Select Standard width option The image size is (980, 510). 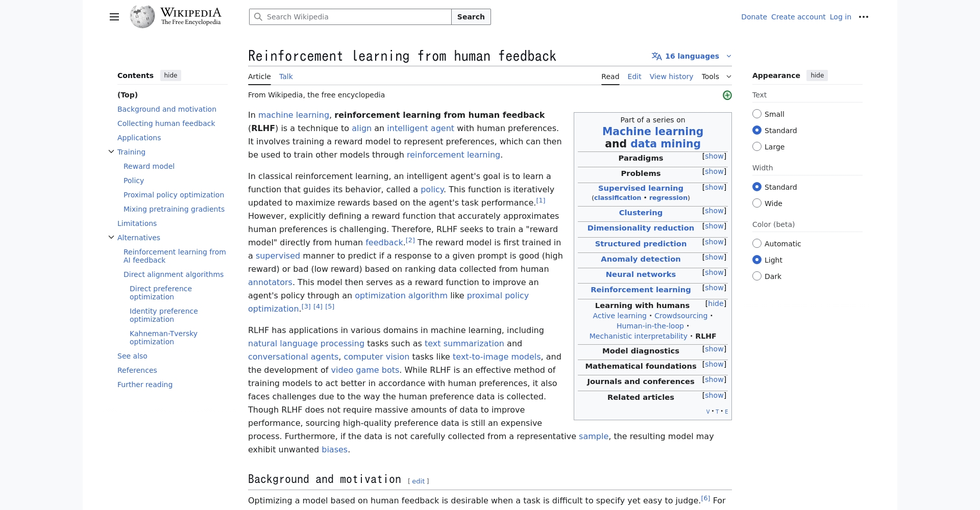point(757,187)
